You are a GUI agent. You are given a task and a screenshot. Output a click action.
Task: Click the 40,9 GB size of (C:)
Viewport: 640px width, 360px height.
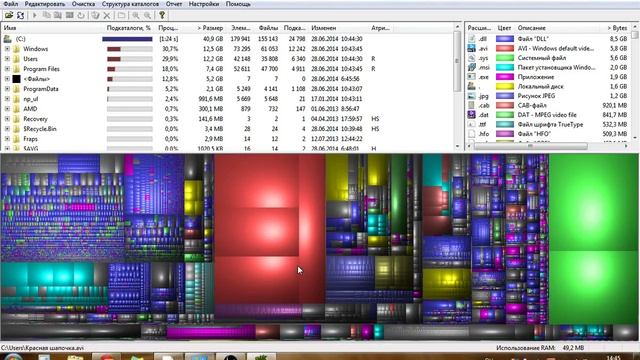[213, 39]
